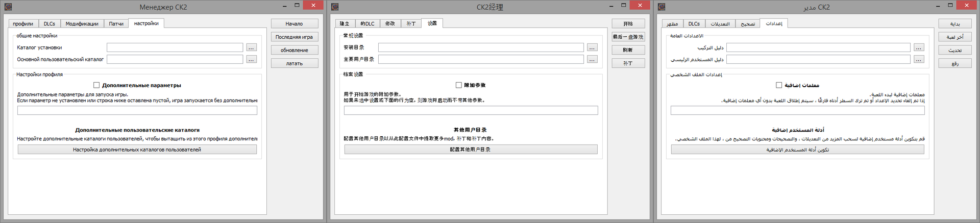Viewport: 980px width, 223px height.
Task: Open the التعديلات tab
Action: click(720, 24)
